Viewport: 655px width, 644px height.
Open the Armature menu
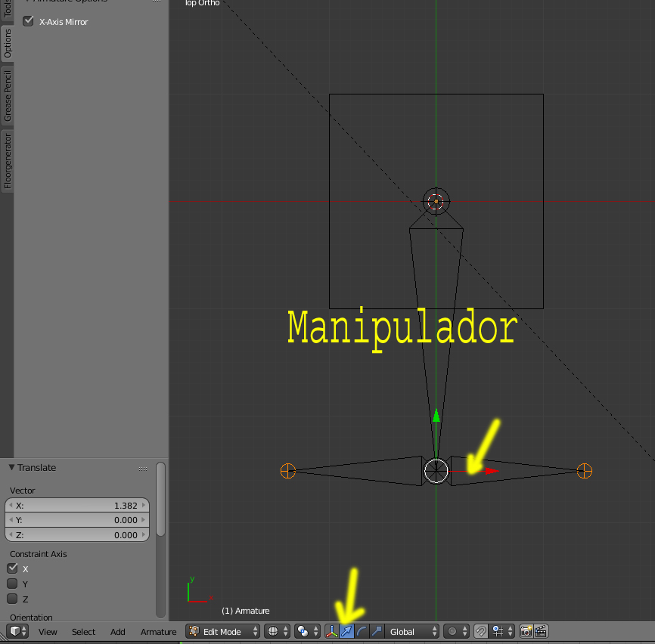coord(158,632)
